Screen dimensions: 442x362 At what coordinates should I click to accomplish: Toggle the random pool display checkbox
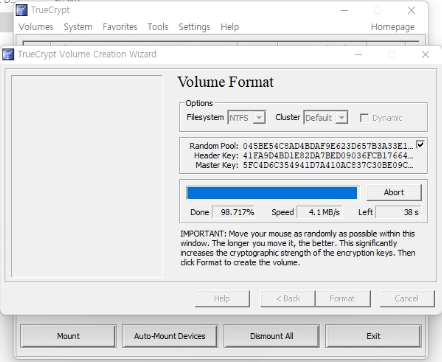pos(420,145)
